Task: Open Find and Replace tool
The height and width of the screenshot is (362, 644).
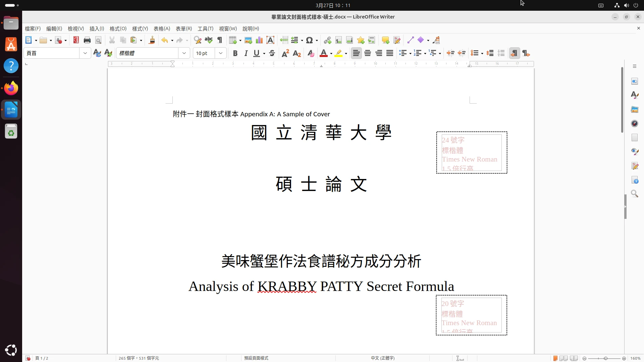Action: pyautogui.click(x=198, y=40)
